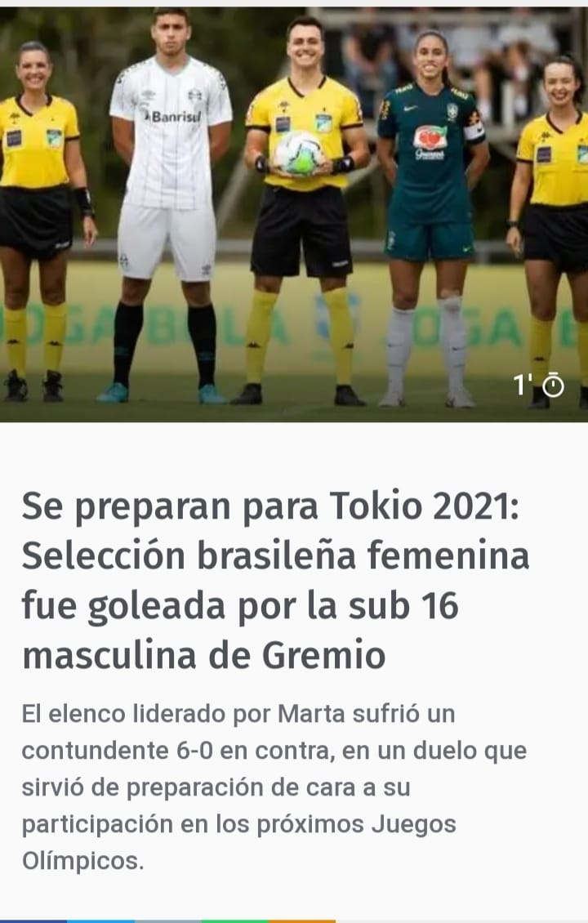Viewport: 588px width, 923px height.
Task: Open the article photo of referees and players
Action: [x=294, y=214]
